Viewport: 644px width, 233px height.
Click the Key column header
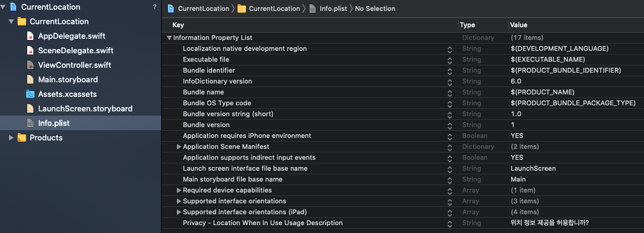point(178,25)
